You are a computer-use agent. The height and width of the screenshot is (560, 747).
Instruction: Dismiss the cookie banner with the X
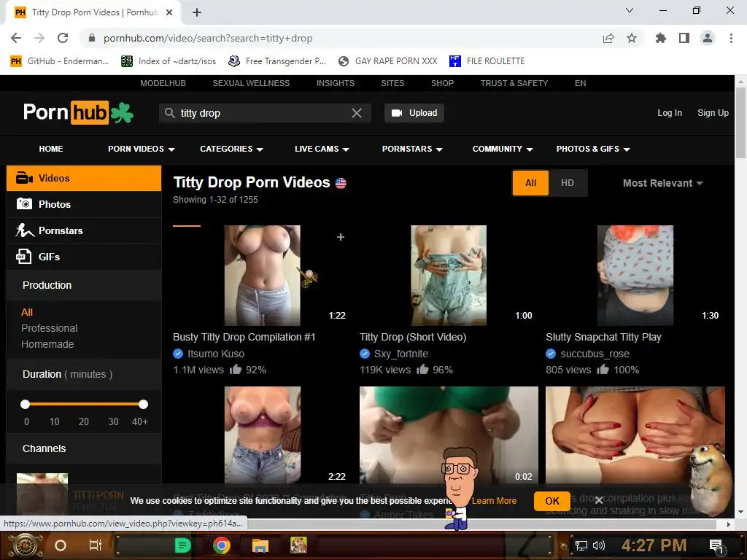point(599,500)
